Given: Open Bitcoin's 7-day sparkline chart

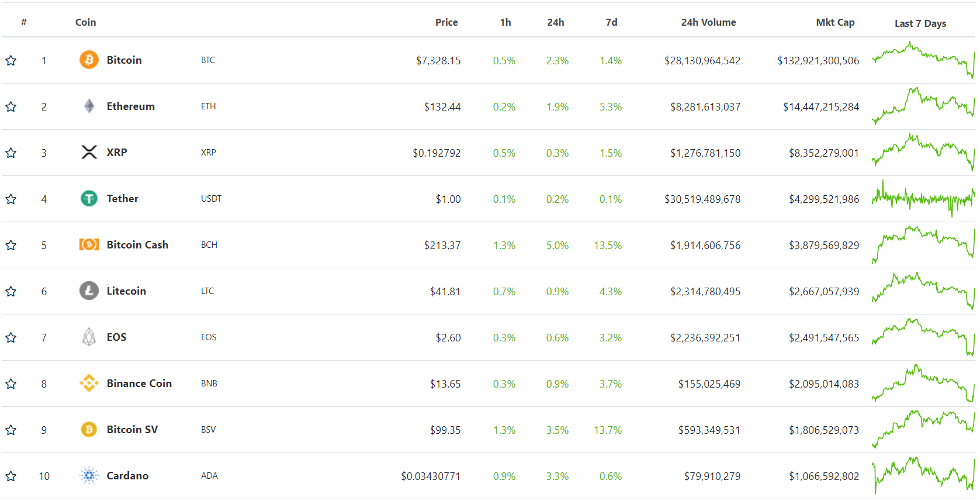Looking at the screenshot, I should click(x=923, y=60).
